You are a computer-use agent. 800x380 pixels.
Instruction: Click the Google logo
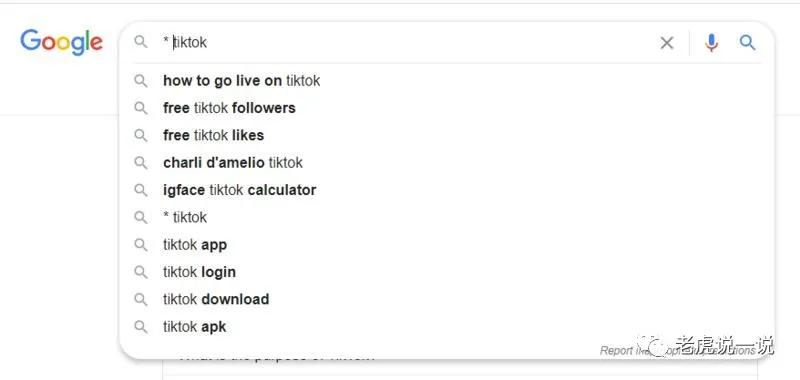61,42
